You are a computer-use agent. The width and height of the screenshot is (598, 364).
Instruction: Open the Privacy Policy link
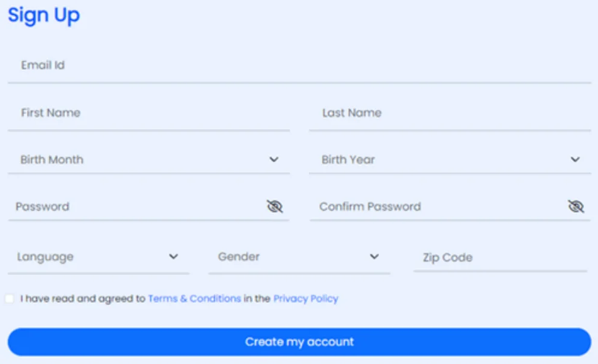click(x=305, y=299)
